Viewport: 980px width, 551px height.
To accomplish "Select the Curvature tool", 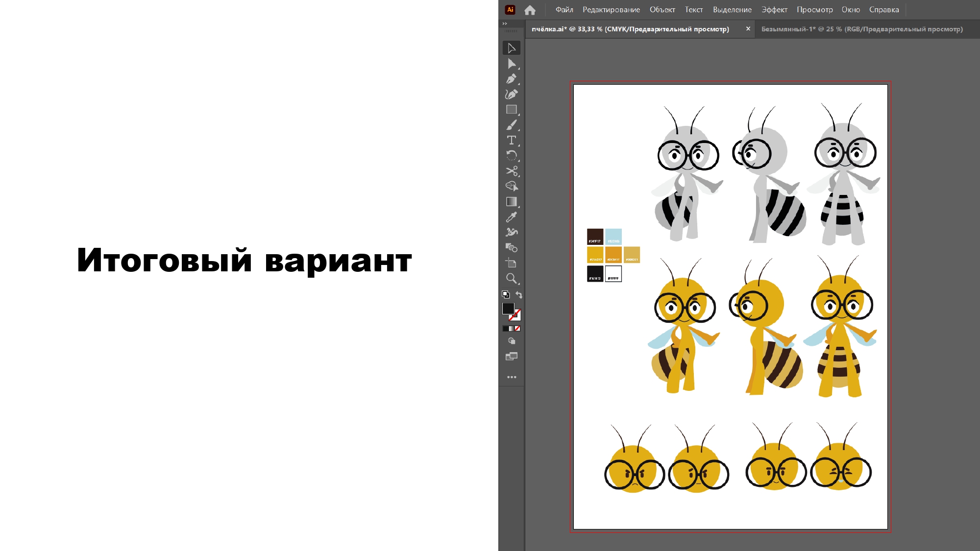I will pos(511,94).
